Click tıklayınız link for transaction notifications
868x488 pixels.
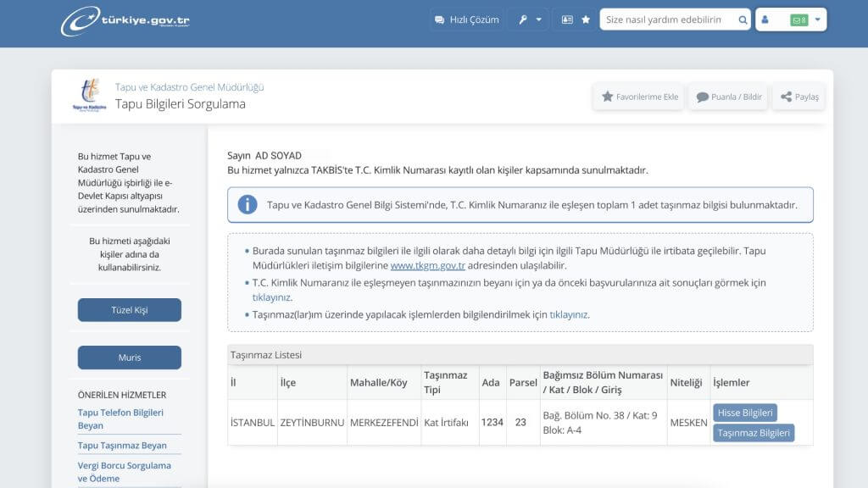coord(569,315)
